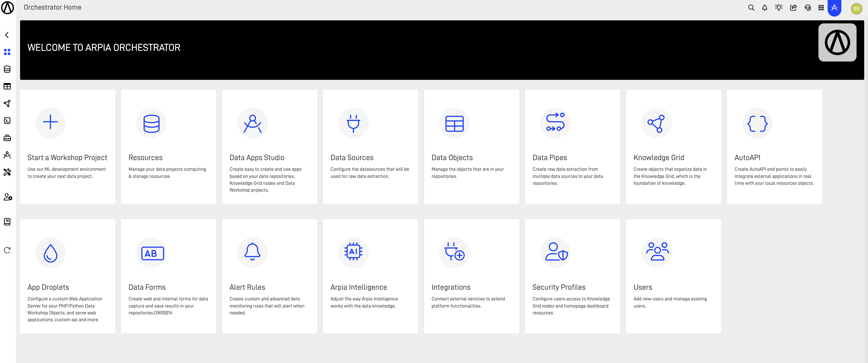Click the Resources database icon on its card
Screen dimensions: 868x363
click(x=151, y=123)
